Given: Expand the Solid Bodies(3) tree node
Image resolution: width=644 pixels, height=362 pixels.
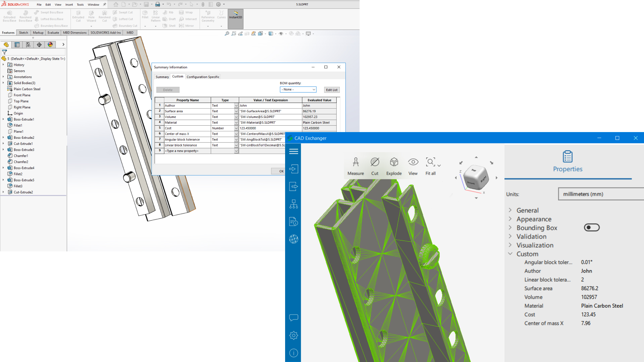Looking at the screenshot, I should point(3,83).
